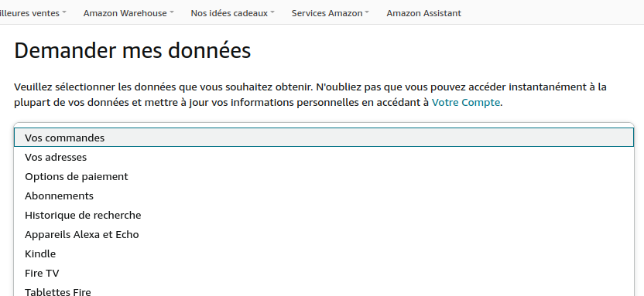Click the Nos idées cadeaux dropdown arrow
Screen dimensions: 644x296
pyautogui.click(x=272, y=12)
